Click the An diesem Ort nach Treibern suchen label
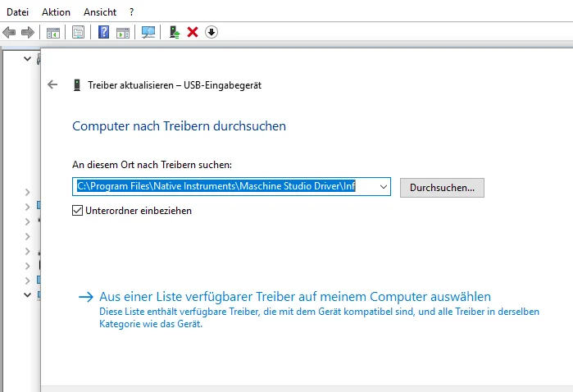Image resolution: width=573 pixels, height=392 pixels. click(x=152, y=165)
